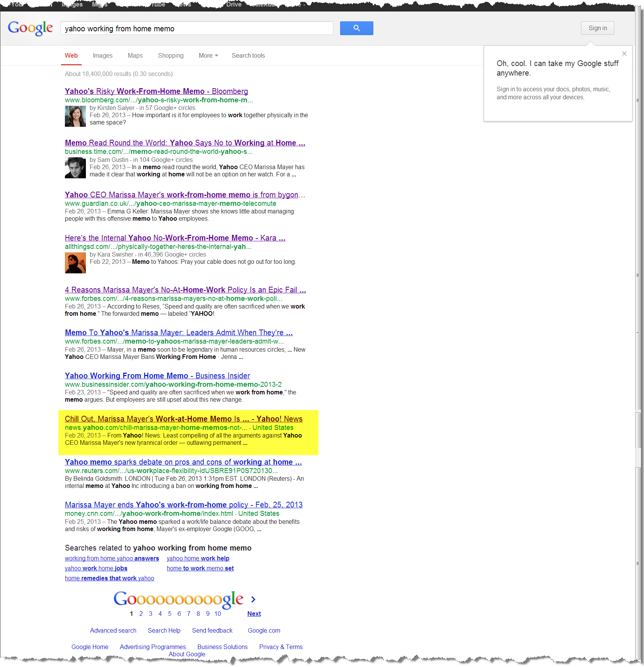Image resolution: width=644 pixels, height=667 pixels.
Task: Click the Sign in button
Action: (x=597, y=28)
